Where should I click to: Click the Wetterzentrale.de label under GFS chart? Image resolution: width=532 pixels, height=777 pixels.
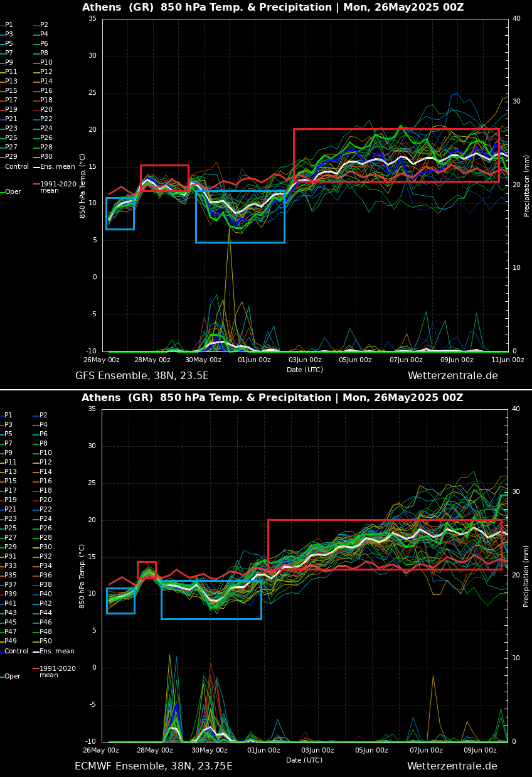coord(452,376)
